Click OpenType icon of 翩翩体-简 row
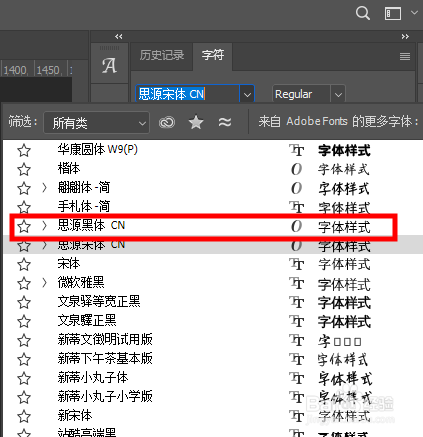 pyautogui.click(x=296, y=188)
